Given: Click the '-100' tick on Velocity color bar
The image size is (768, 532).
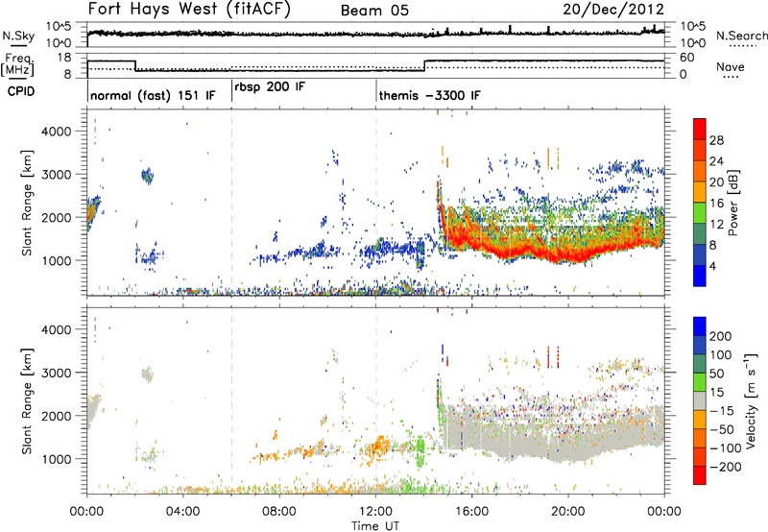Looking at the screenshot, I should coord(726,448).
